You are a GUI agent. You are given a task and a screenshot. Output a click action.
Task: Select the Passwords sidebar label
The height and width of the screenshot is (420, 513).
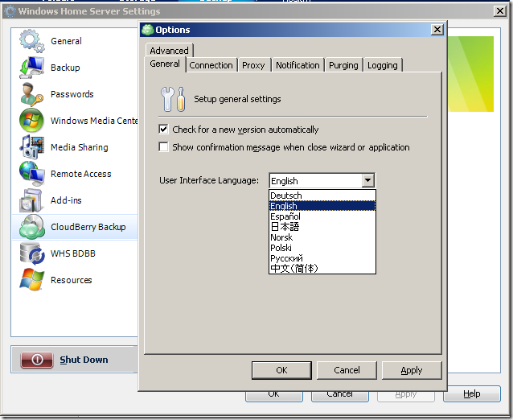tap(72, 94)
